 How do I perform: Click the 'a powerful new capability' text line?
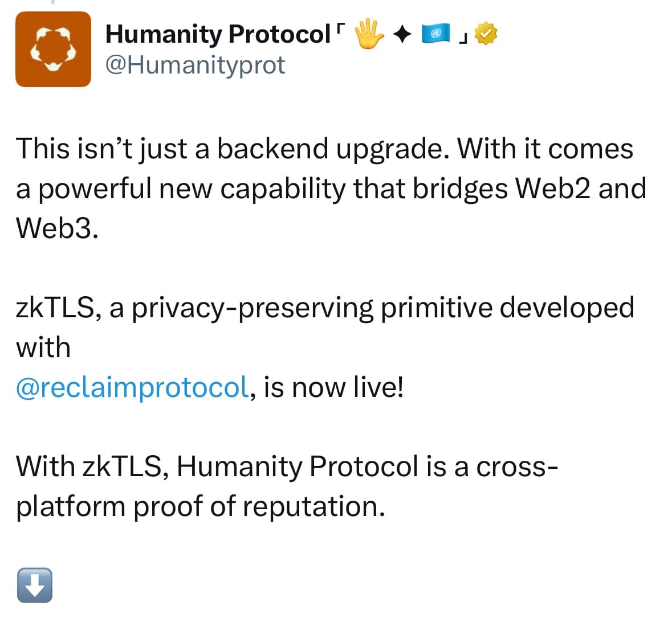coord(331,189)
